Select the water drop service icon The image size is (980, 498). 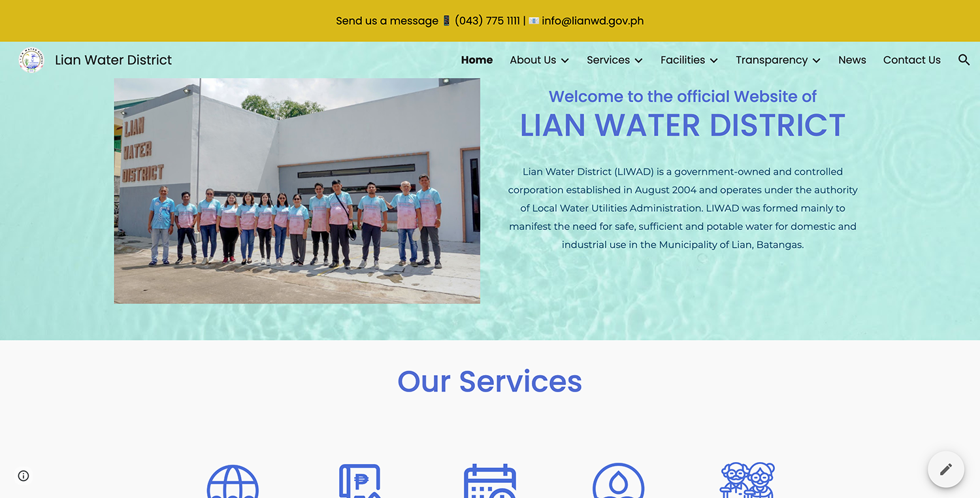tap(618, 481)
